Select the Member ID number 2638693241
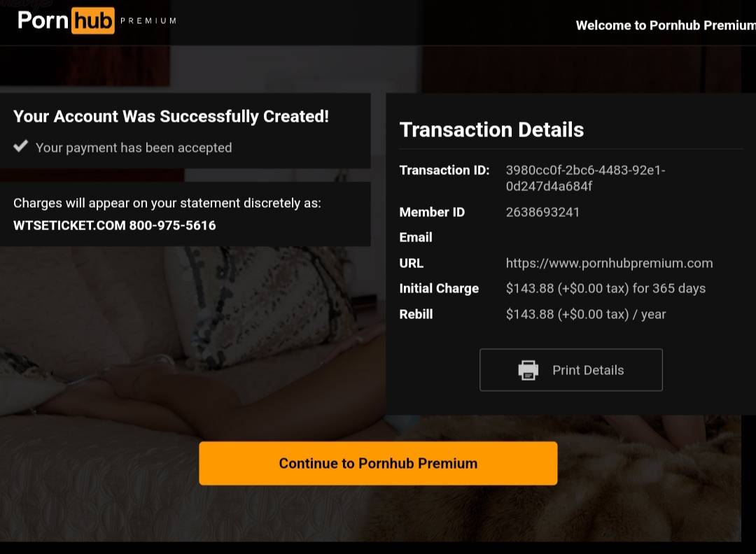Image resolution: width=756 pixels, height=554 pixels. 542,212
